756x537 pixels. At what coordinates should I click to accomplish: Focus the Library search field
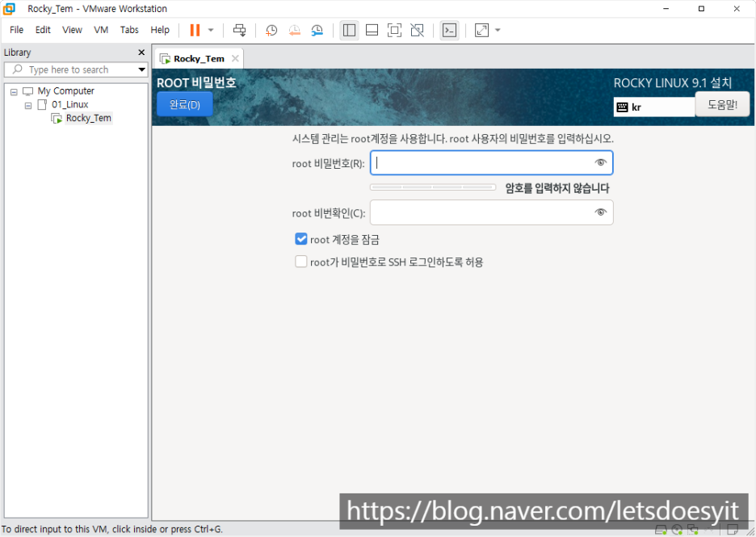(70, 69)
